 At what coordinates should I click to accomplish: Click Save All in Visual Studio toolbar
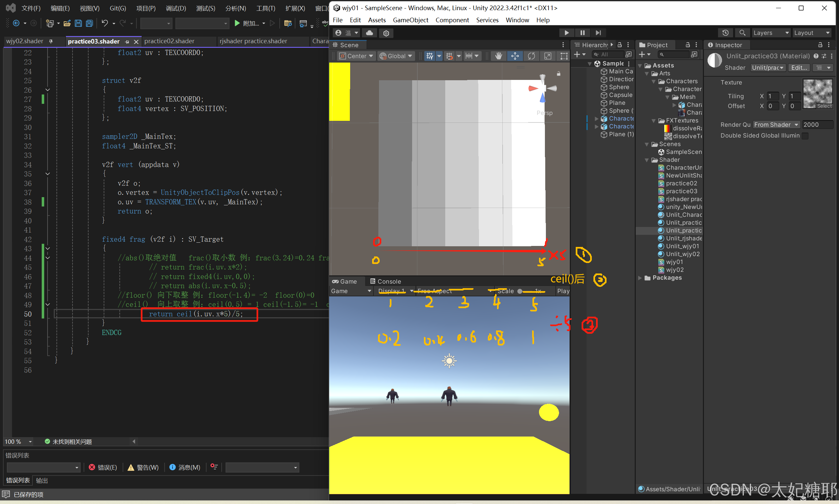(x=90, y=23)
